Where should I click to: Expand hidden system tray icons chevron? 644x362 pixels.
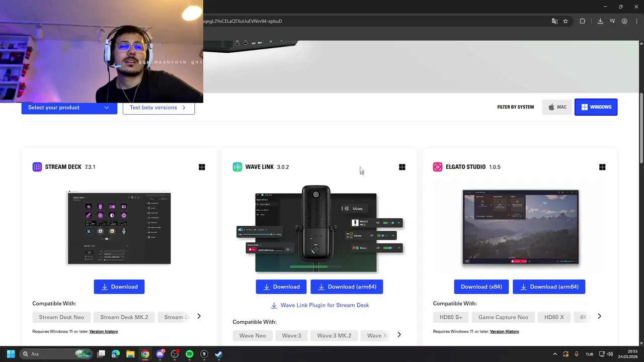click(x=555, y=354)
